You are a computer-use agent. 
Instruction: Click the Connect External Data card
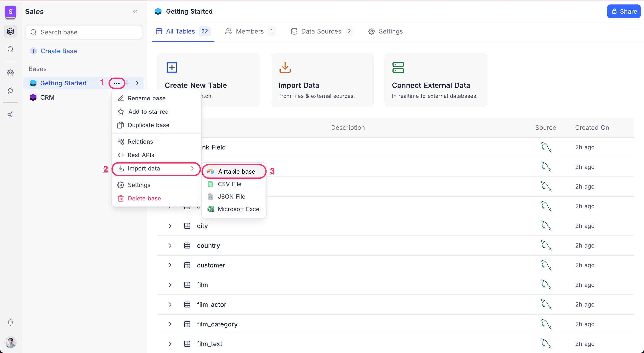click(x=436, y=80)
